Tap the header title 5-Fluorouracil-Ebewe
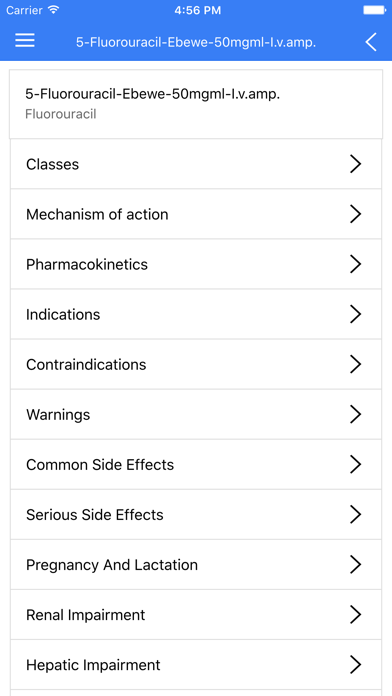 (196, 43)
